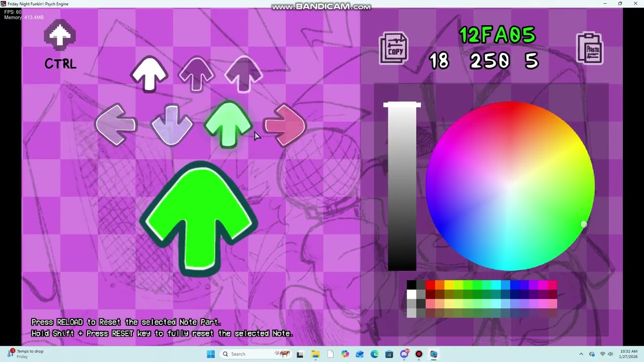Click the red value 18

click(439, 61)
